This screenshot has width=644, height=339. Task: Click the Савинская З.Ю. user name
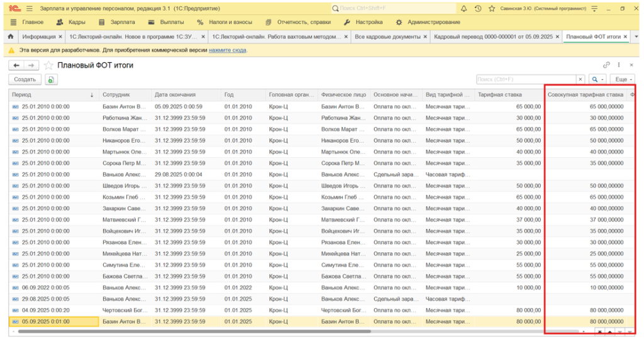click(x=543, y=8)
